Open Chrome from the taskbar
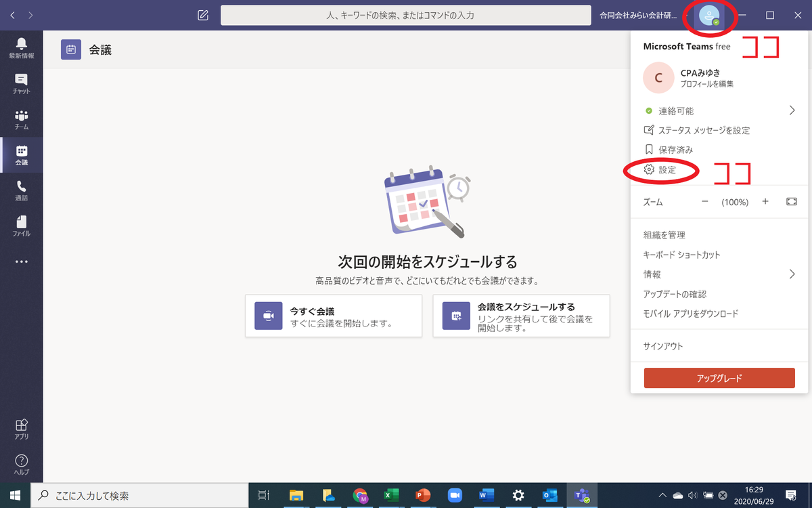The height and width of the screenshot is (508, 812). (x=359, y=495)
